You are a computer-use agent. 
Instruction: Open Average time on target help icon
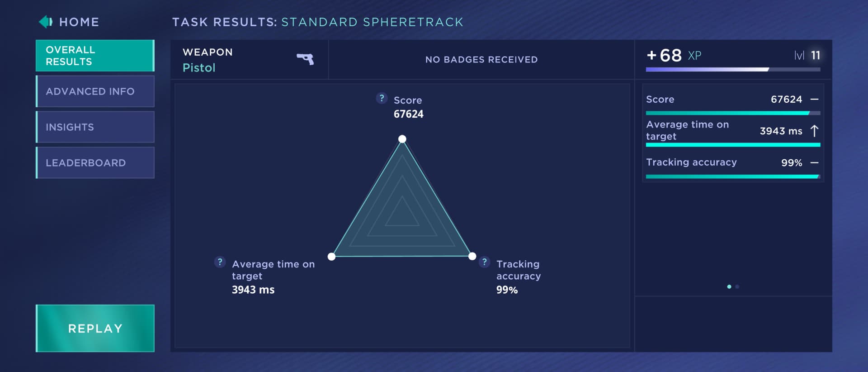coord(220,262)
